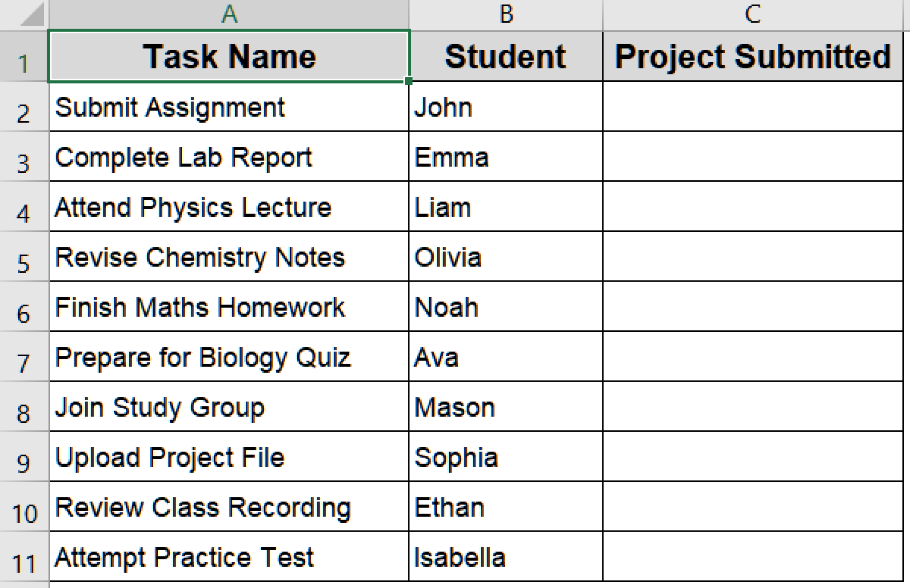Click the Project Submitted header cell
This screenshot has height=588, width=910.
pos(753,56)
